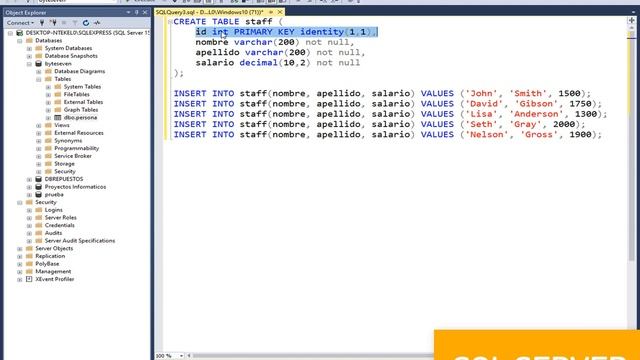The image size is (640, 360).
Task: Expand the Server Roles node
Action: (x=29, y=218)
